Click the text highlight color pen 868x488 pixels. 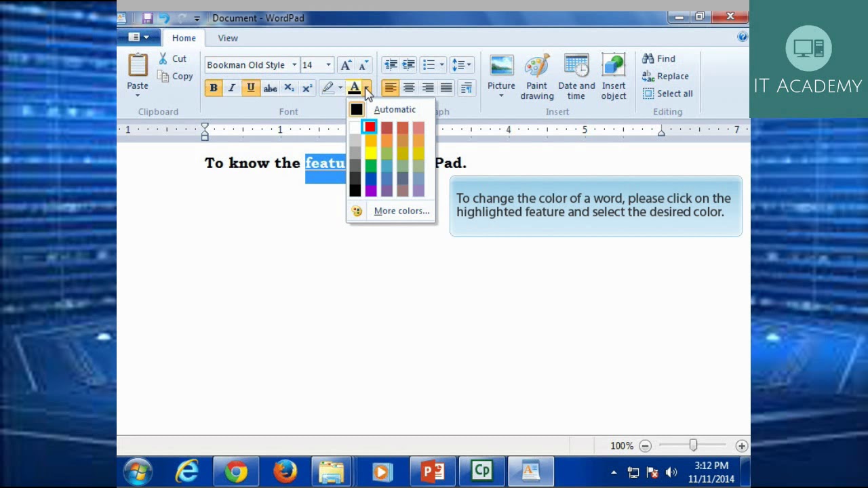click(x=328, y=88)
